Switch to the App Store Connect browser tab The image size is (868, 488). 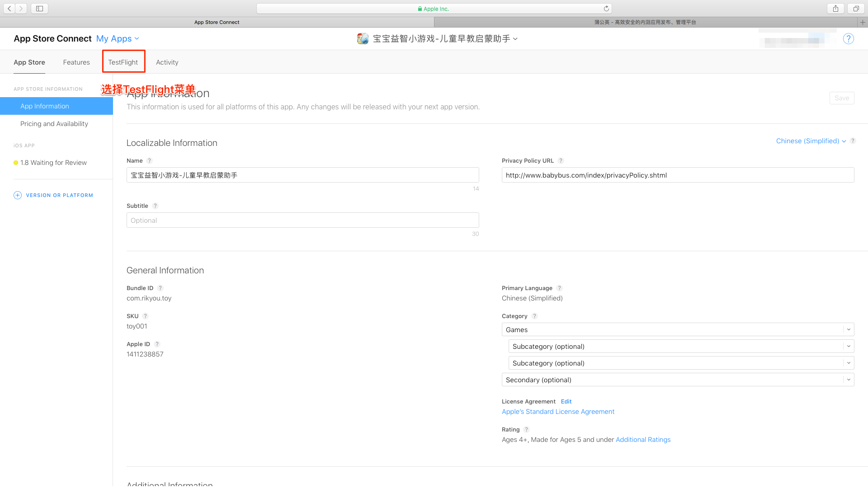coord(217,22)
